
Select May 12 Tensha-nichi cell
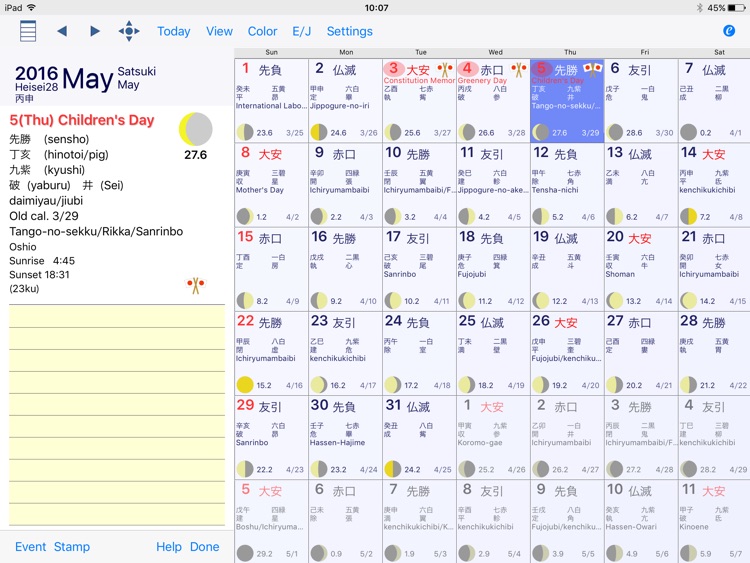tap(567, 185)
